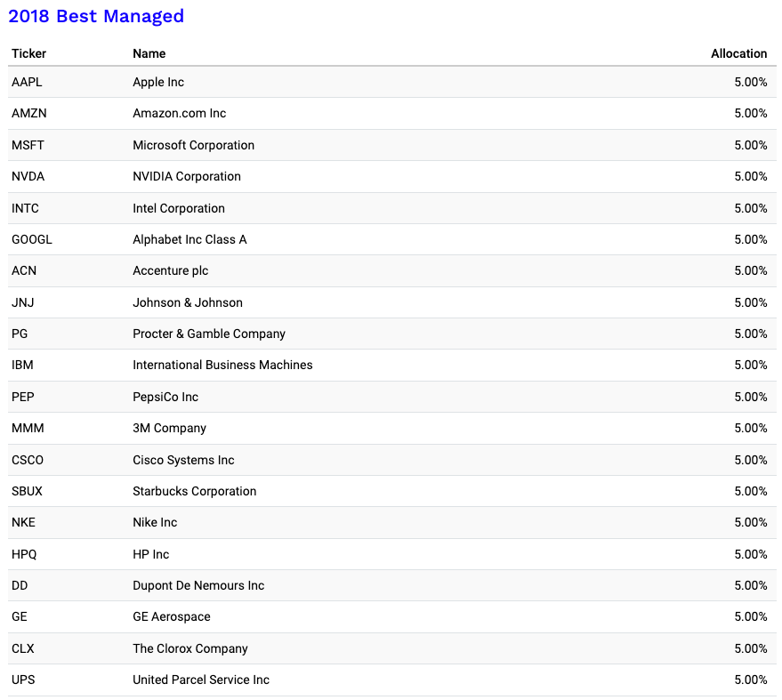The width and height of the screenshot is (782, 700).
Task: Select the NKE ticker cell
Action: click(x=23, y=522)
